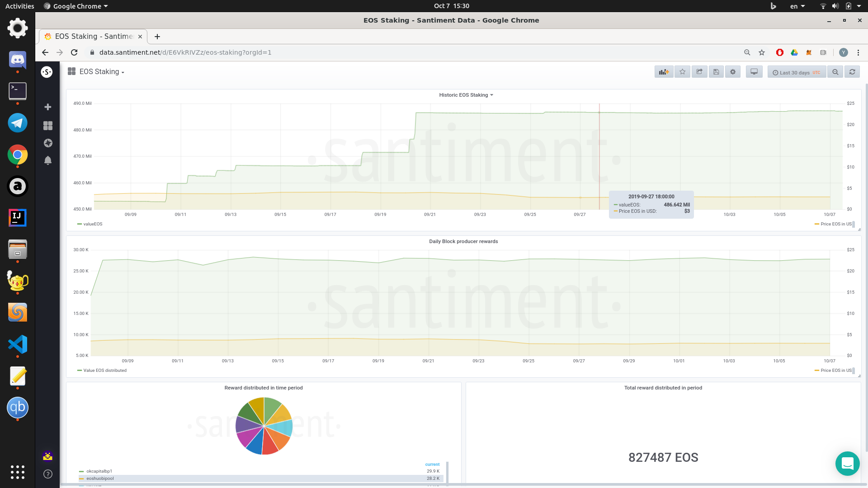Sort pie legend by current column
The width and height of the screenshot is (868, 488).
tap(432, 465)
